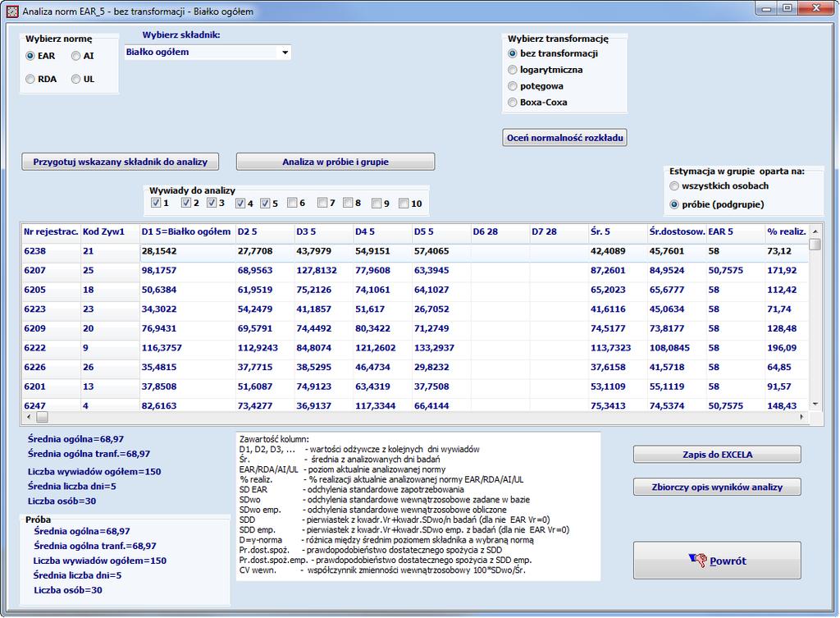Screen dimensions: 840x618
Task: Click 'Analiza w próbie i grupie' button
Action: point(336,162)
